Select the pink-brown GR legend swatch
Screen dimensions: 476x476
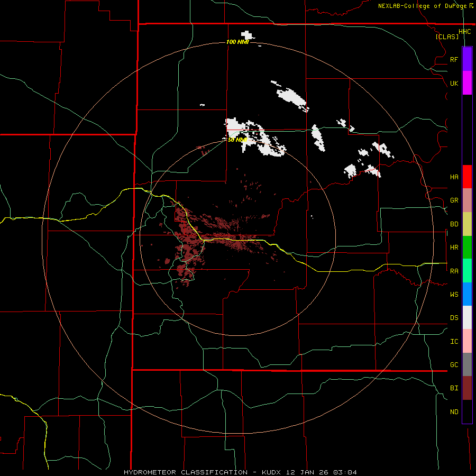point(467,200)
